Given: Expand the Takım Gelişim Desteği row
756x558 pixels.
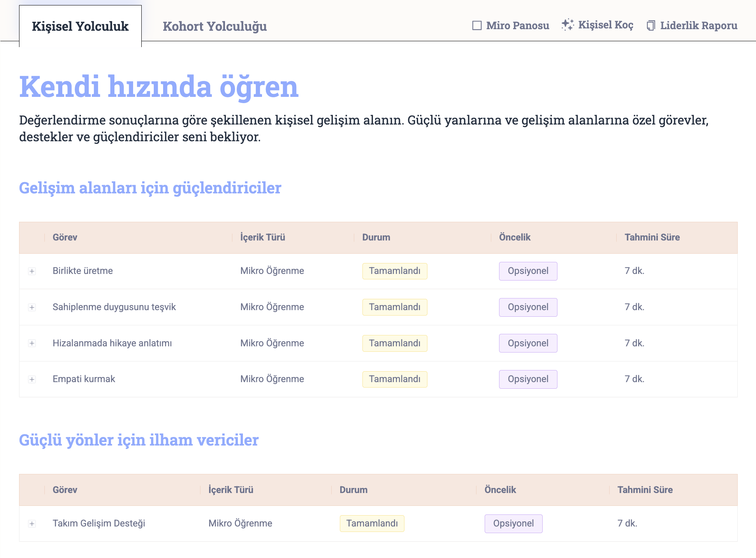Looking at the screenshot, I should coord(32,524).
